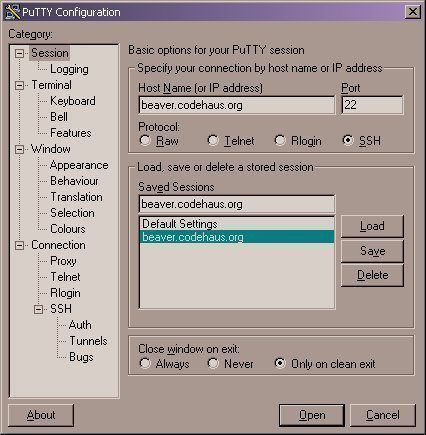Go to Selection settings

point(72,213)
